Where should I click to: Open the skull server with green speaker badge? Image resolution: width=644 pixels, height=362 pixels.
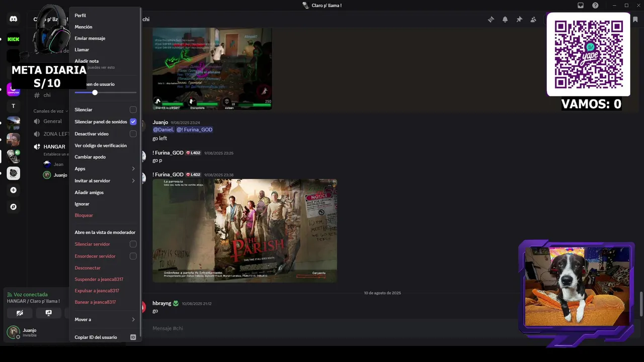click(x=14, y=156)
